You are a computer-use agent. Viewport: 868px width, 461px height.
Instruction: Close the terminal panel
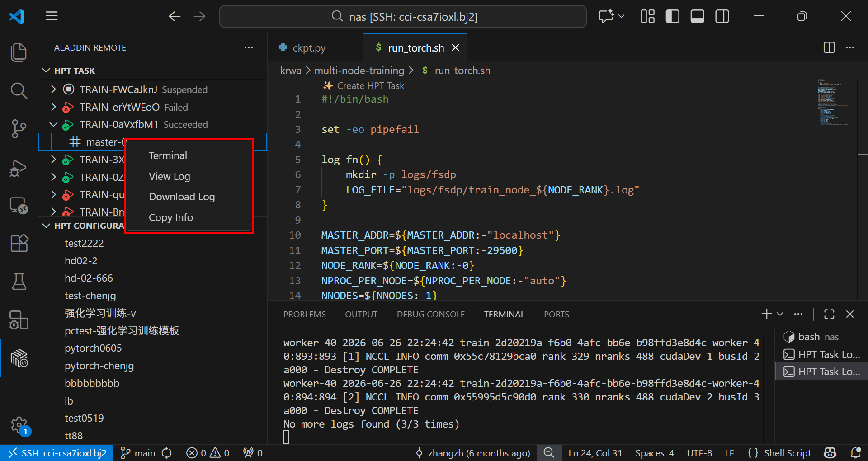tap(850, 314)
